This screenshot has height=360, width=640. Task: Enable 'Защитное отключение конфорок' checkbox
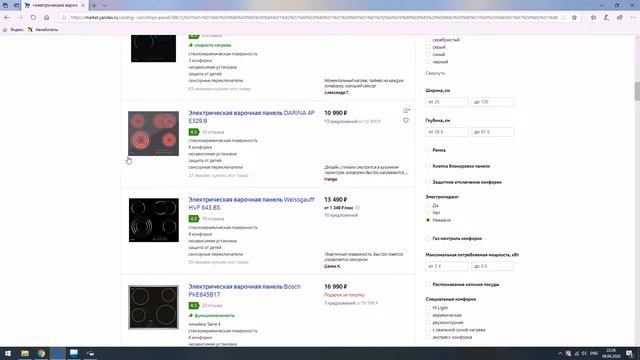(x=428, y=182)
